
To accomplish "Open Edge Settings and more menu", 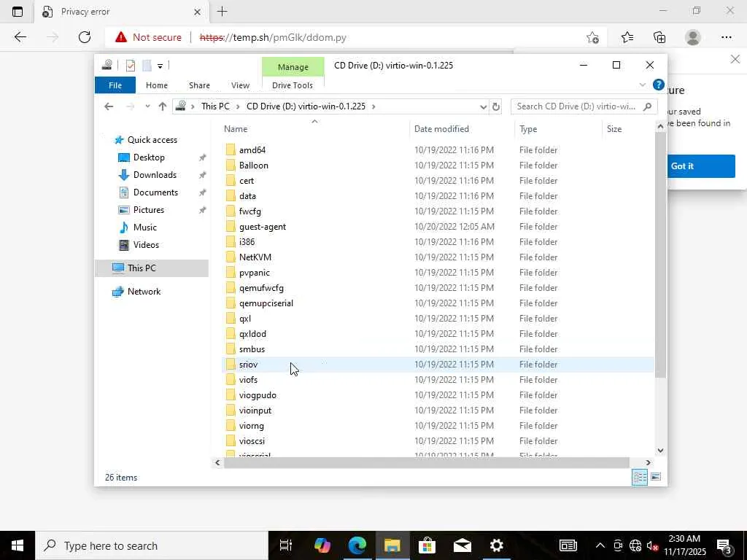I will tap(726, 37).
